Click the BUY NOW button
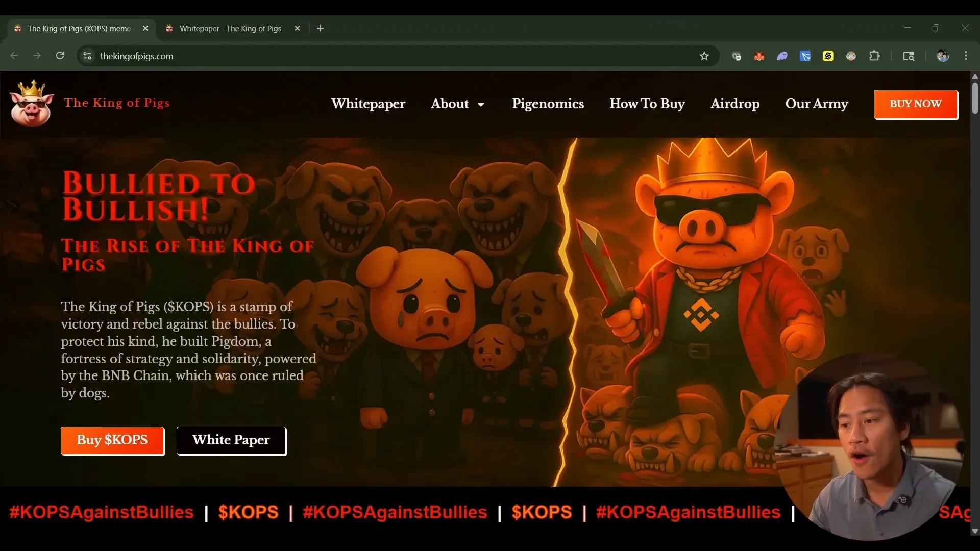 [916, 104]
